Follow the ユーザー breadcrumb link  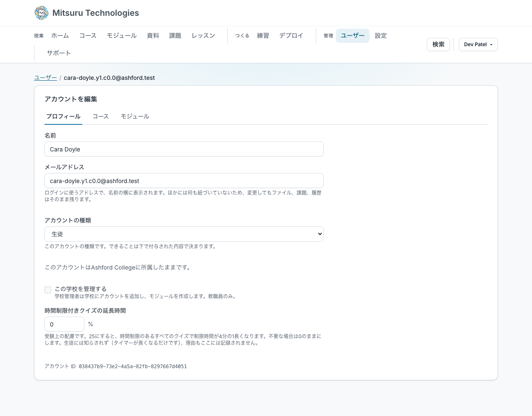click(45, 78)
